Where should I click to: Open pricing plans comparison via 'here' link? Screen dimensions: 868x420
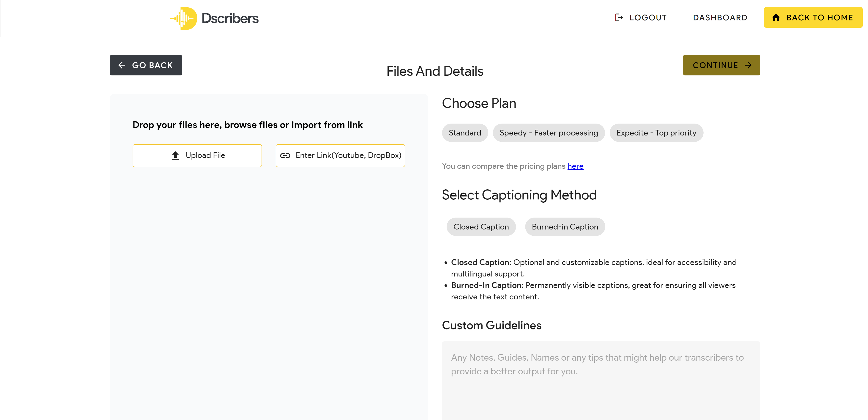tap(575, 166)
